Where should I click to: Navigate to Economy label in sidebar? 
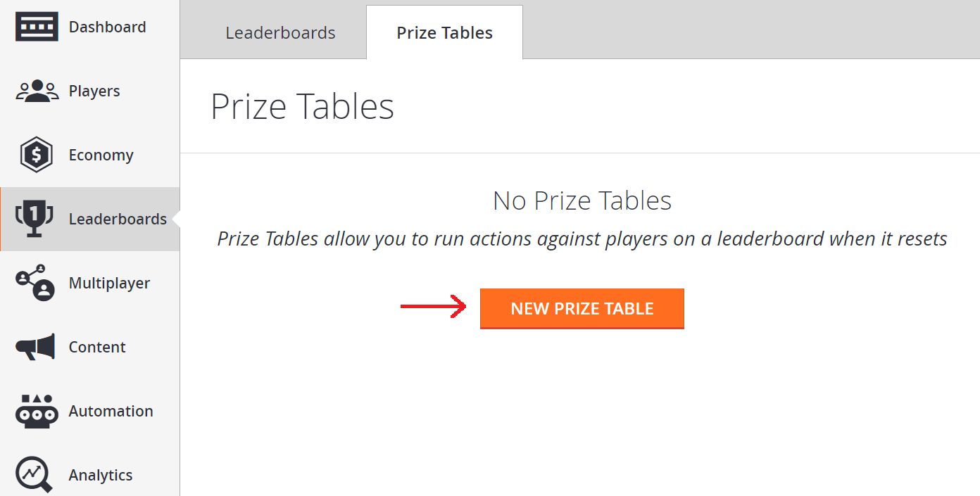101,155
